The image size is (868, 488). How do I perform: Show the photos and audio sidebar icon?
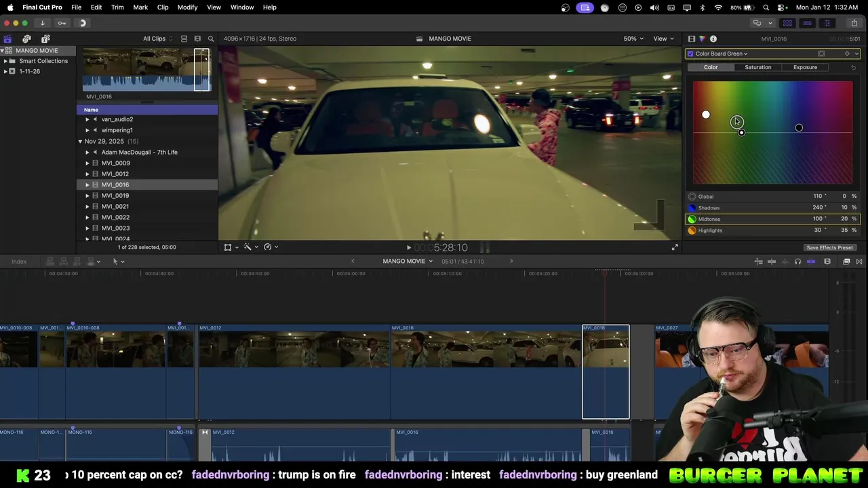(x=26, y=39)
